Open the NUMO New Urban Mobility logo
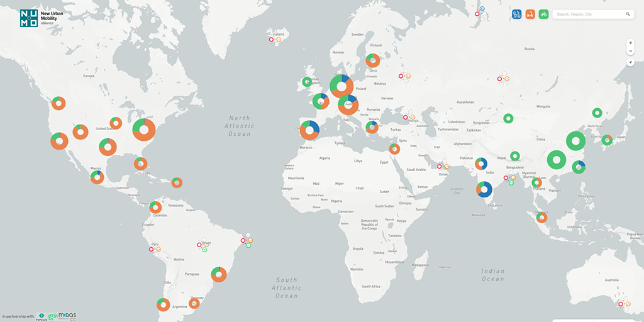Viewport: 644px width, 322px height. click(42, 18)
